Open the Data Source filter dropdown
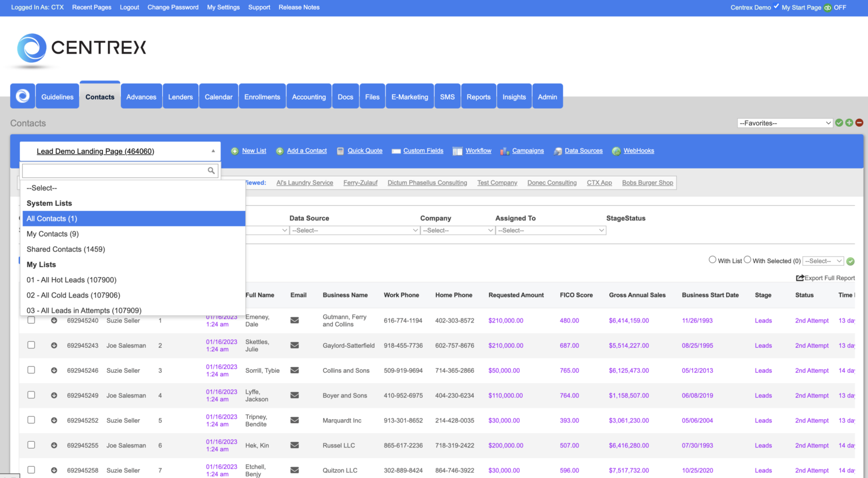This screenshot has width=868, height=478. (354, 230)
